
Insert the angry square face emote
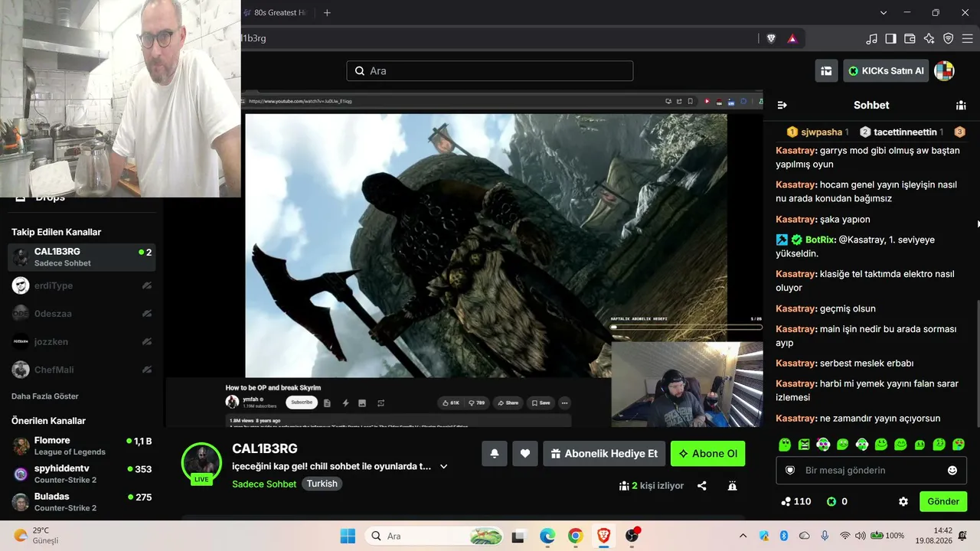tap(804, 445)
